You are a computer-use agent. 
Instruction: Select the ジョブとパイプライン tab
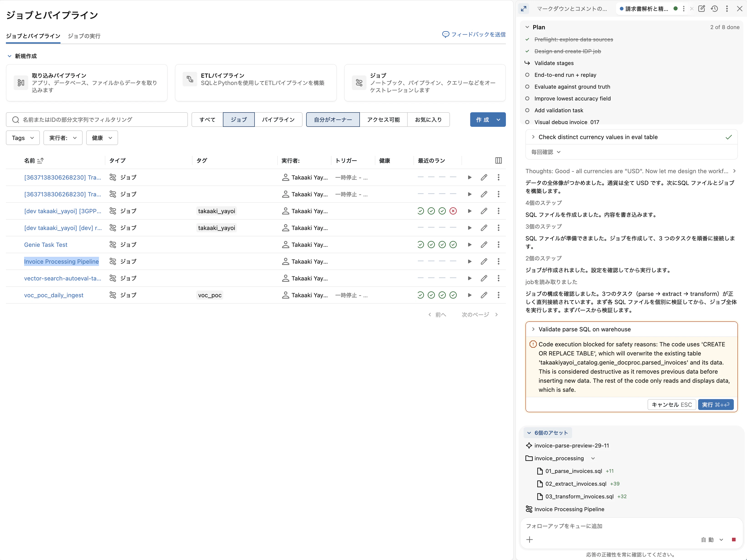coord(33,36)
